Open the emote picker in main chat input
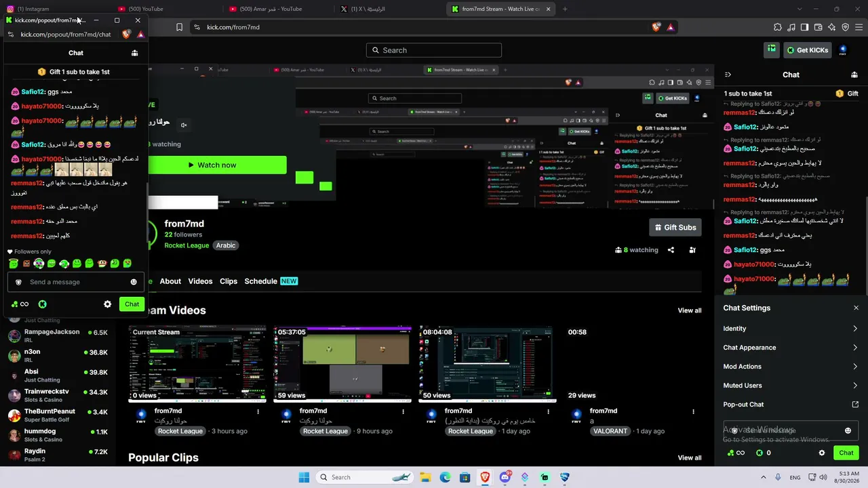The image size is (868, 488). pos(848,430)
